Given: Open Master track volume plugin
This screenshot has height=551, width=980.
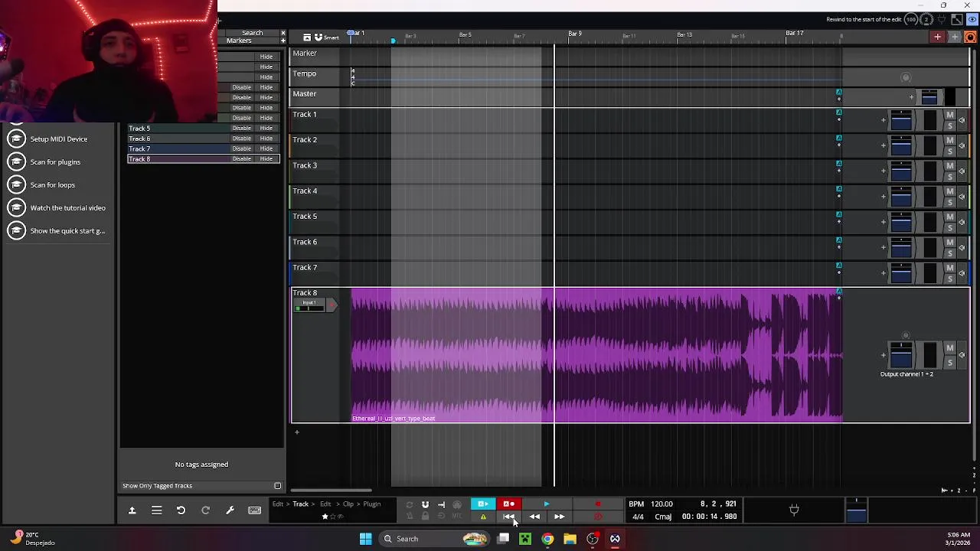Looking at the screenshot, I should [x=929, y=97].
